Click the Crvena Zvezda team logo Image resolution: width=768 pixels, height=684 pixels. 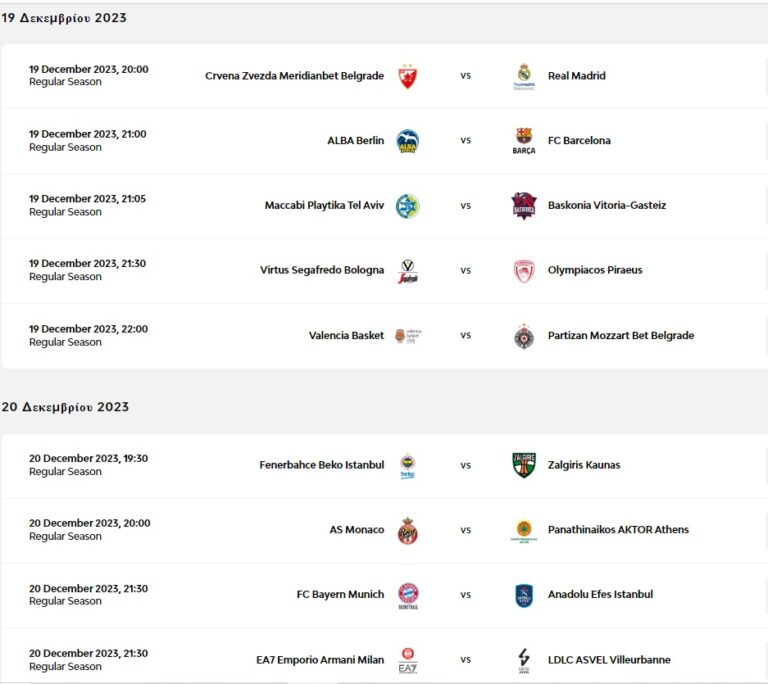(x=407, y=76)
